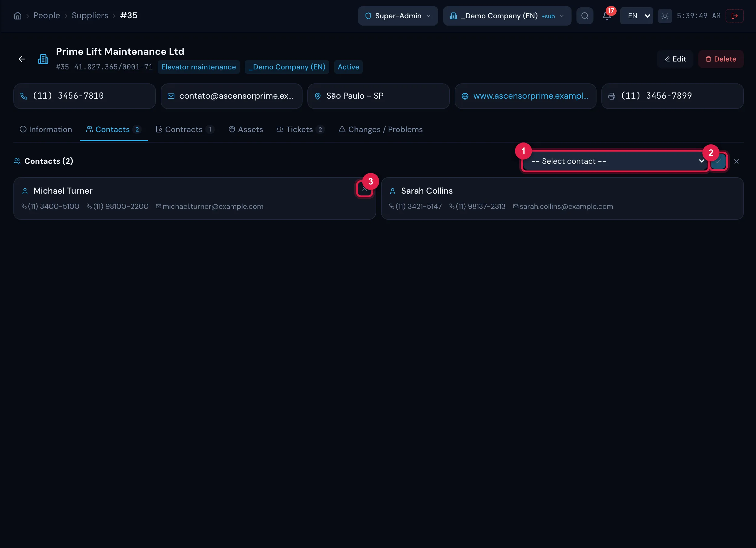
Task: Confirm selected contact with checkmark button
Action: (x=718, y=161)
